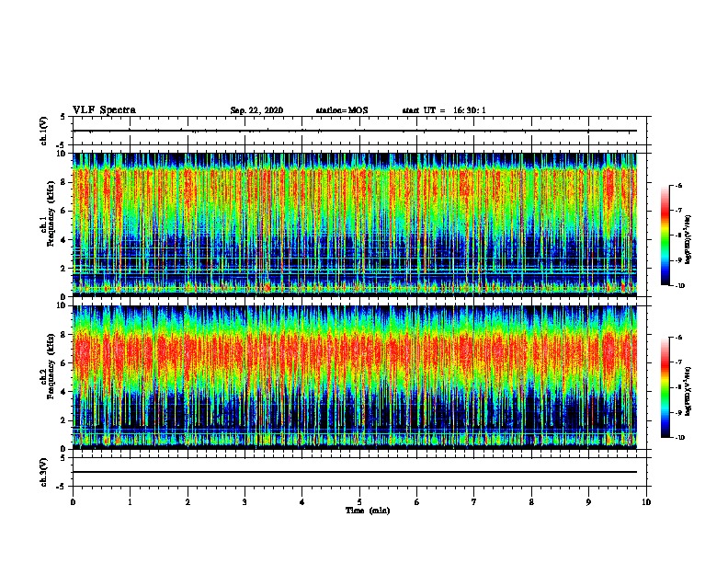728x563 pixels.
Task: Click time axis tick label "0"
Action: [73, 502]
